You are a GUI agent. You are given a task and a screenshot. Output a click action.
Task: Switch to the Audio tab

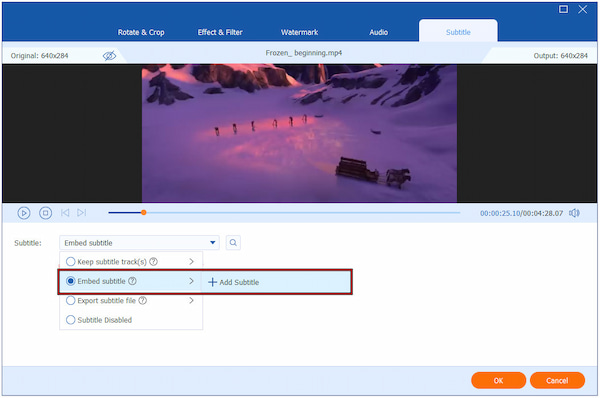tap(378, 32)
